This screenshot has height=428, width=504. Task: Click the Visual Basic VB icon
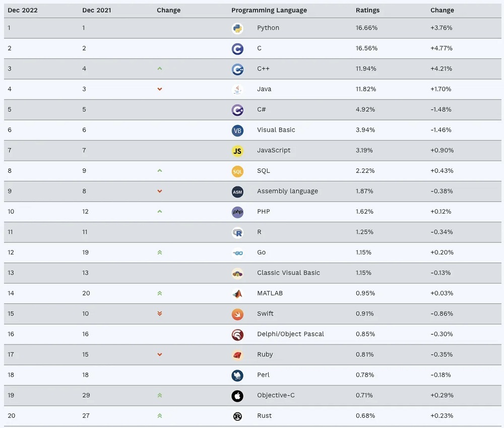coord(237,131)
